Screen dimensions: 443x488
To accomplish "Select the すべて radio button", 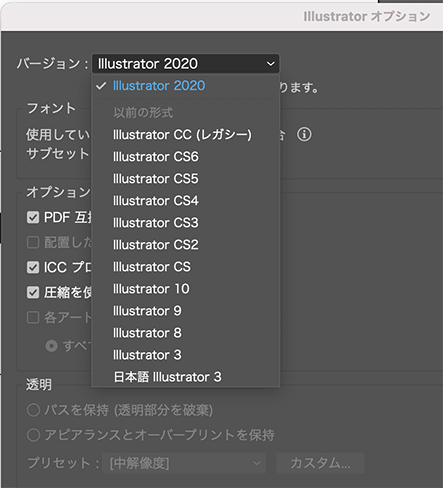I will pos(51,346).
